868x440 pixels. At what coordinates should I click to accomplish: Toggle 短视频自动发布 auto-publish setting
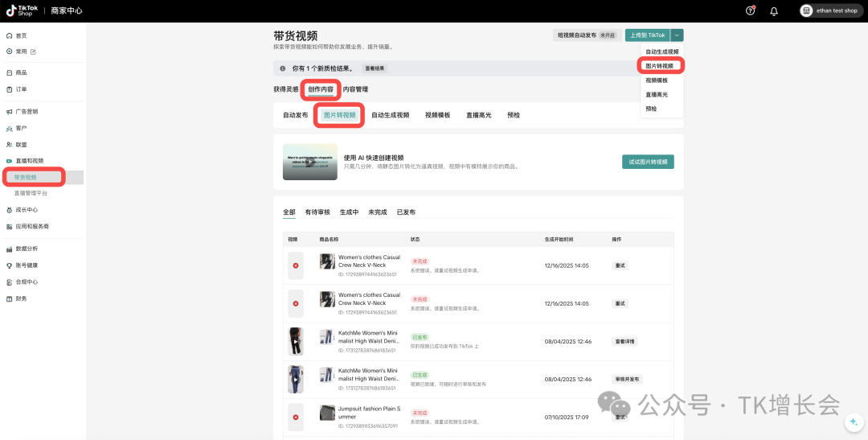click(588, 35)
